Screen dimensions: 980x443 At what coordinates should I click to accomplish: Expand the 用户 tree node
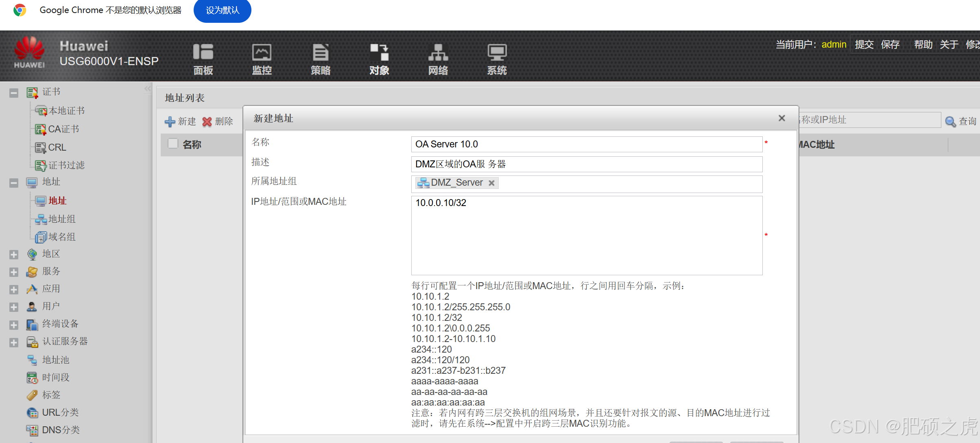click(x=14, y=307)
